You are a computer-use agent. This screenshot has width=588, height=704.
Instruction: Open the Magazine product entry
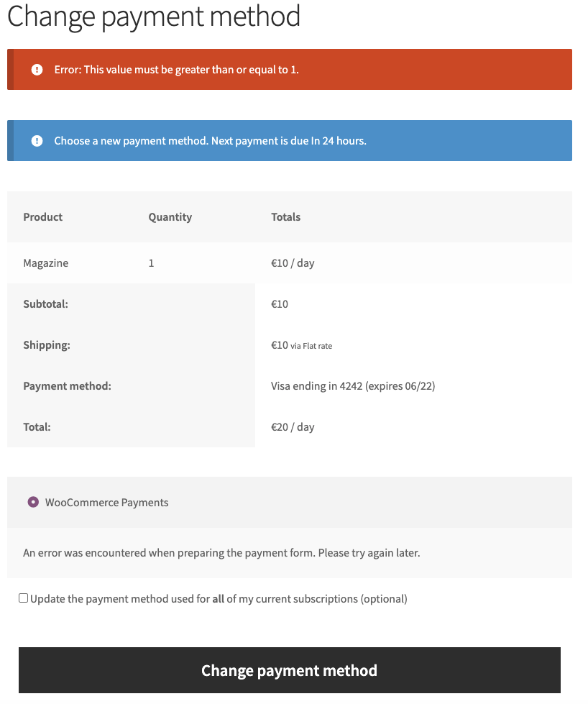tap(45, 262)
